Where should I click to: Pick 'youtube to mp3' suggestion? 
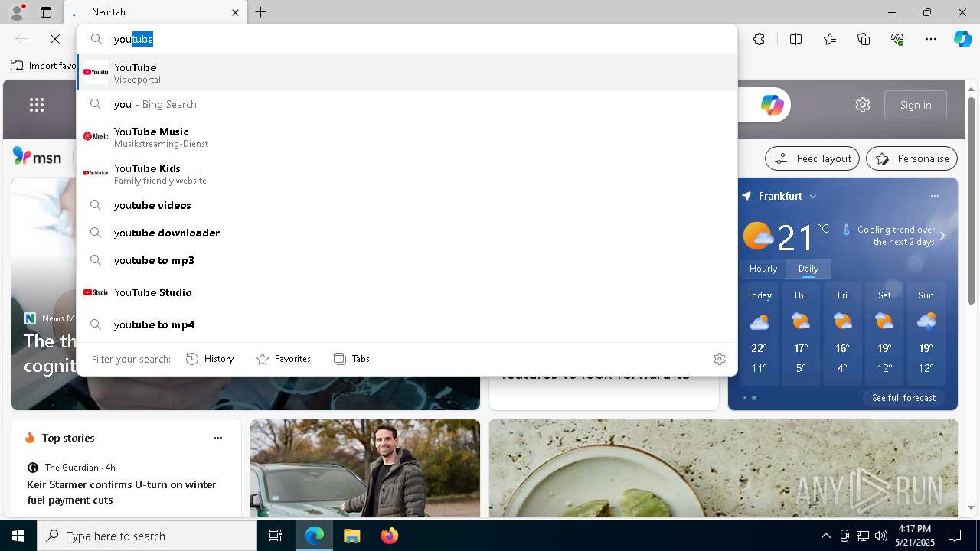(x=407, y=260)
